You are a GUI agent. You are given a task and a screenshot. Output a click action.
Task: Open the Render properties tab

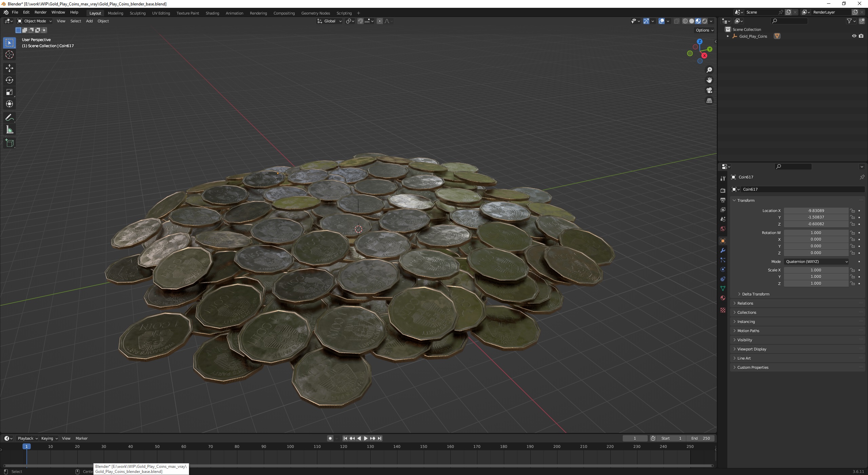(723, 191)
